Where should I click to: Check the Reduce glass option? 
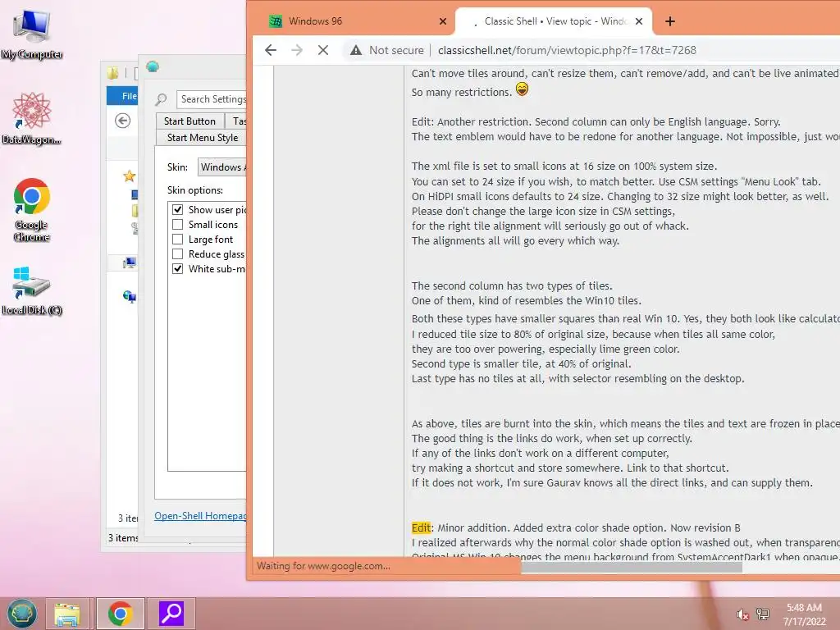(x=177, y=254)
